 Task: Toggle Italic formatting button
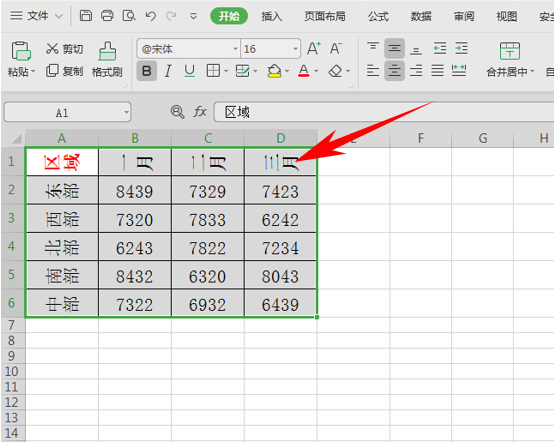point(168,71)
